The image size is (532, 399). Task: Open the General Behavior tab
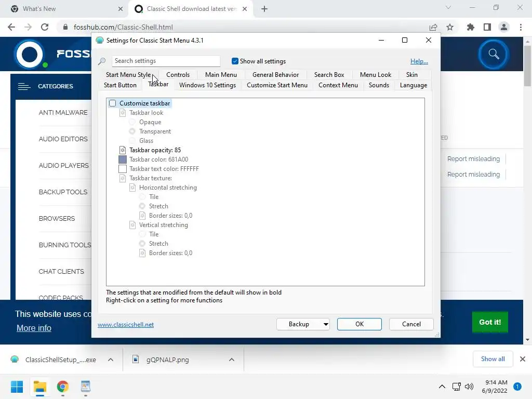(275, 75)
